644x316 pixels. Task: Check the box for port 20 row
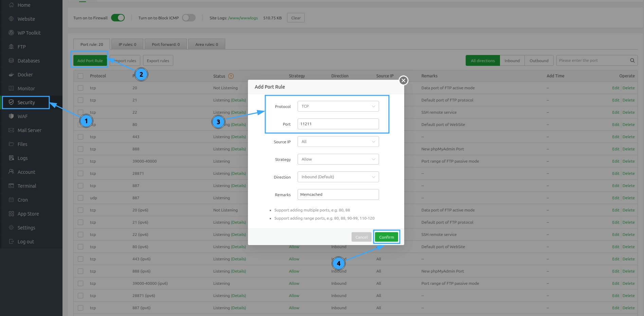[x=80, y=88]
